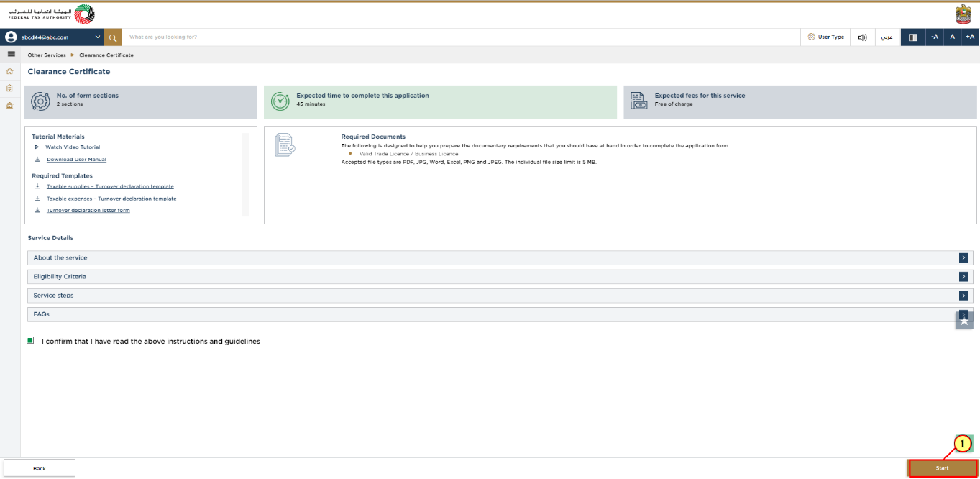Click download icon for Taxable supplies template

point(37,186)
